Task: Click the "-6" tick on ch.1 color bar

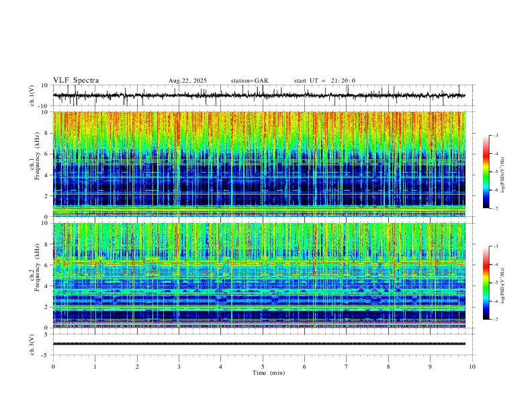Action: click(x=495, y=190)
